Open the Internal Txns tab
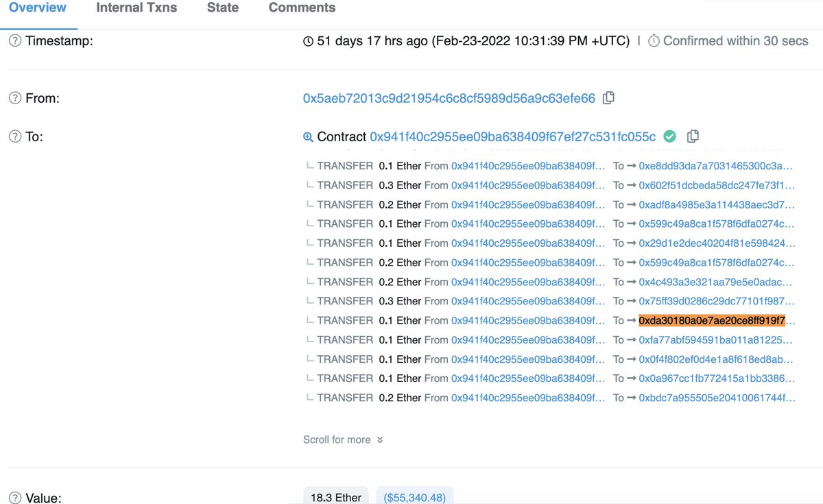 (x=136, y=8)
